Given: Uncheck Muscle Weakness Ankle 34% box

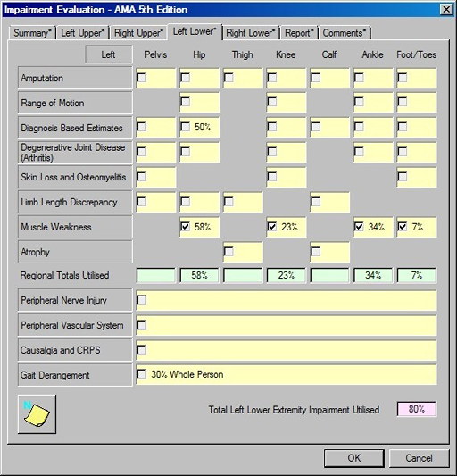Looking at the screenshot, I should coord(359,227).
